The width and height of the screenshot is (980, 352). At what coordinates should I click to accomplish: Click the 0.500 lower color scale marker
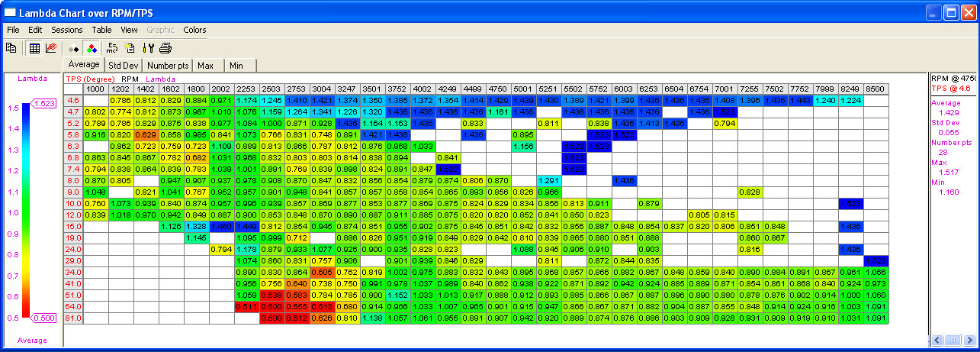point(44,318)
